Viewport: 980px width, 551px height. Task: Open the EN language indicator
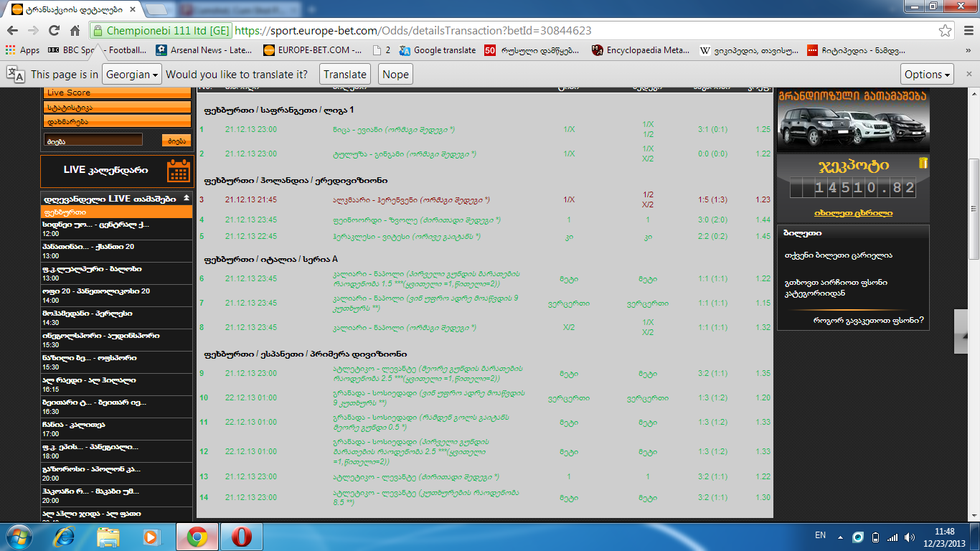(x=821, y=536)
